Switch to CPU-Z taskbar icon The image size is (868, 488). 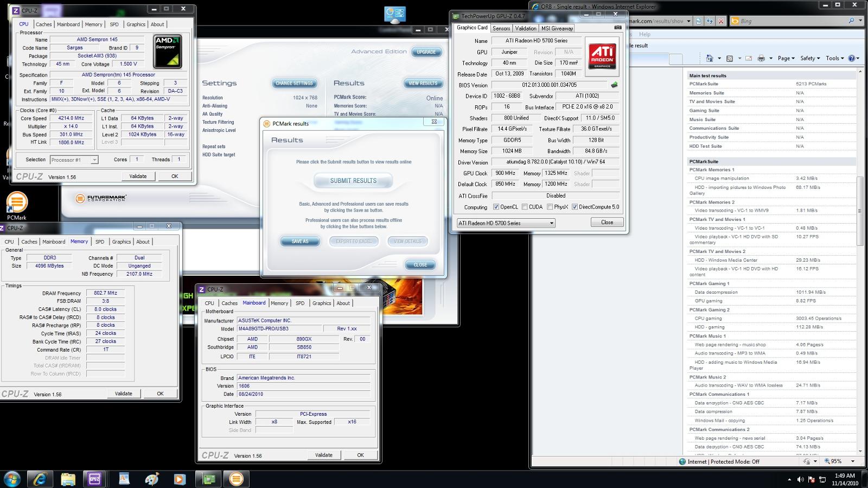click(95, 479)
